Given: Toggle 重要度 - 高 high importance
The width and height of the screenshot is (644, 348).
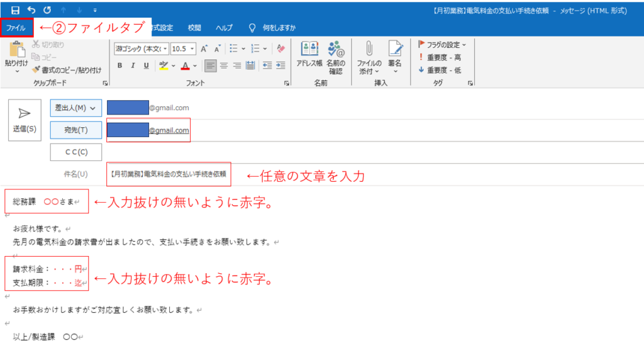Looking at the screenshot, I should (x=440, y=57).
